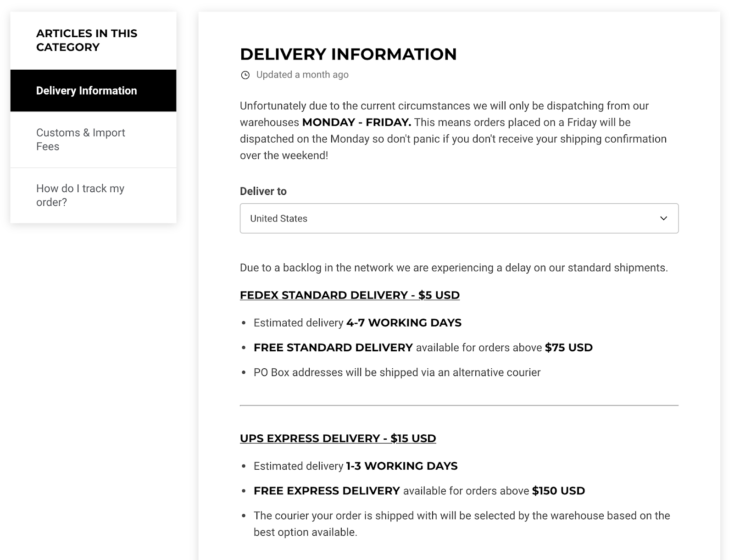734x560 pixels.
Task: Click the UPS Express Delivery heading
Action: [x=338, y=438]
